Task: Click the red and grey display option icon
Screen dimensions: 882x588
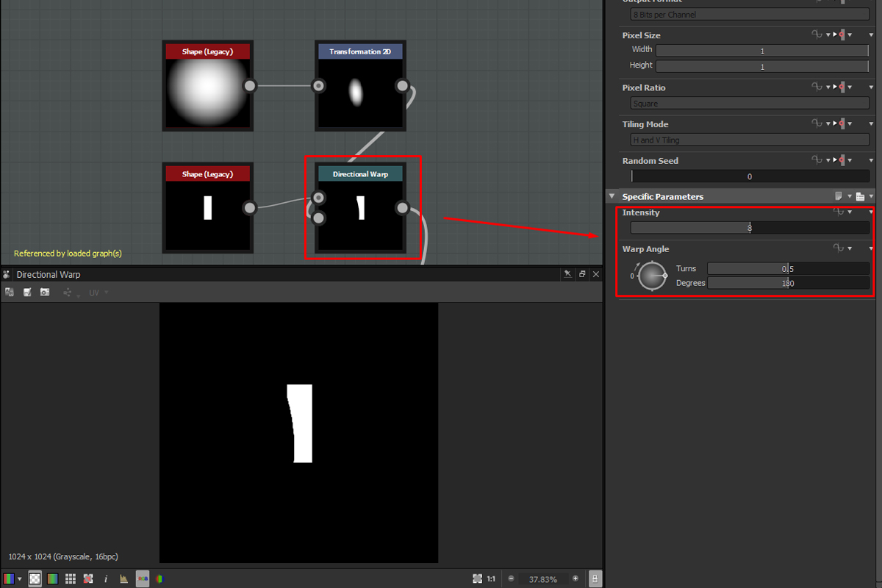Action: 88,579
